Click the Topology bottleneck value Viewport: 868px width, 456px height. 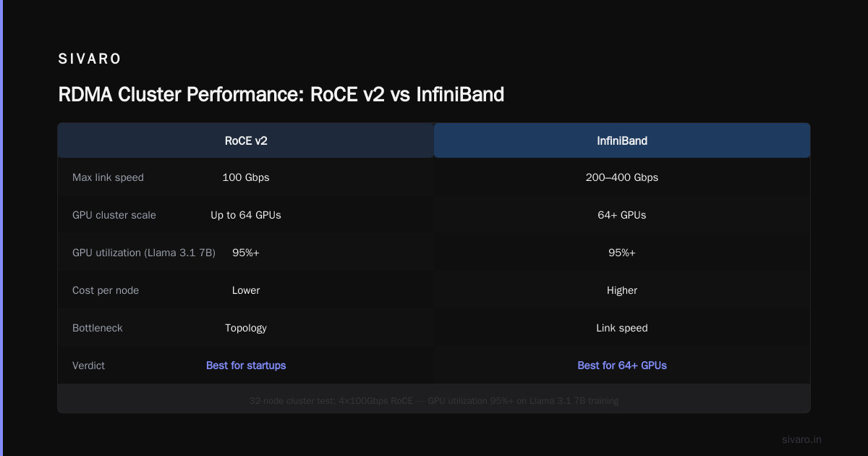(246, 328)
